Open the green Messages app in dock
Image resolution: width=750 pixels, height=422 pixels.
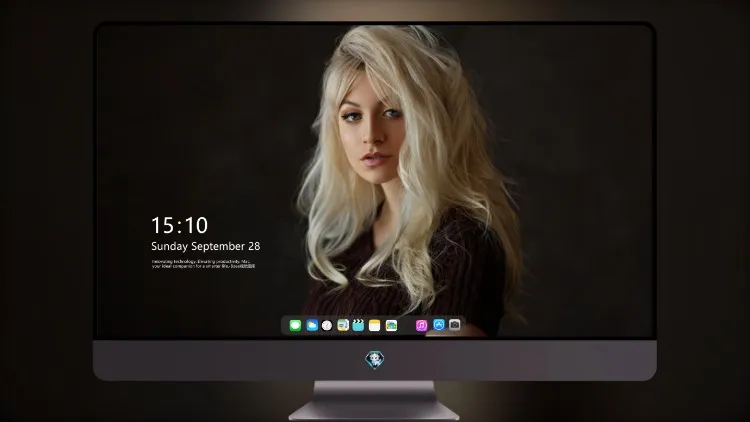click(x=295, y=325)
